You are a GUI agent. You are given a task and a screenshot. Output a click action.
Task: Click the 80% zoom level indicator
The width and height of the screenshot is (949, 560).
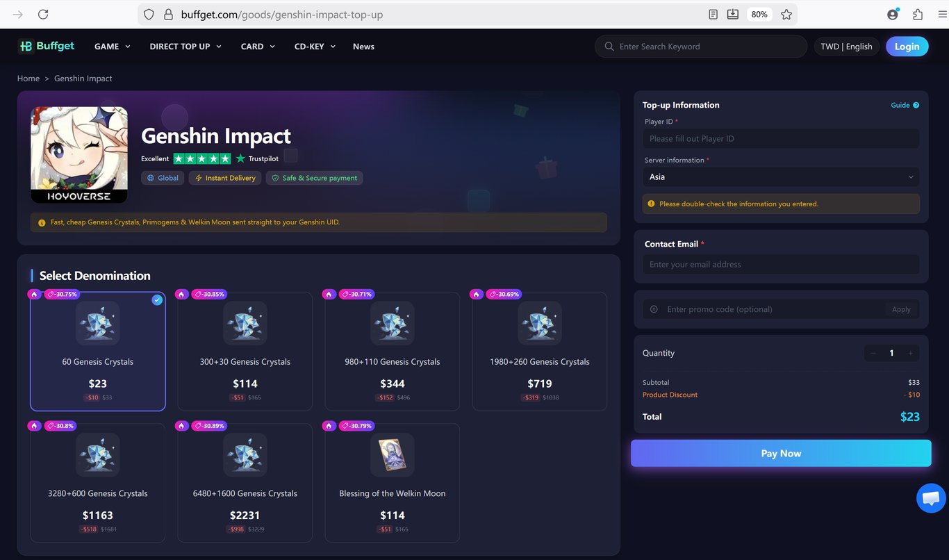[x=759, y=15]
